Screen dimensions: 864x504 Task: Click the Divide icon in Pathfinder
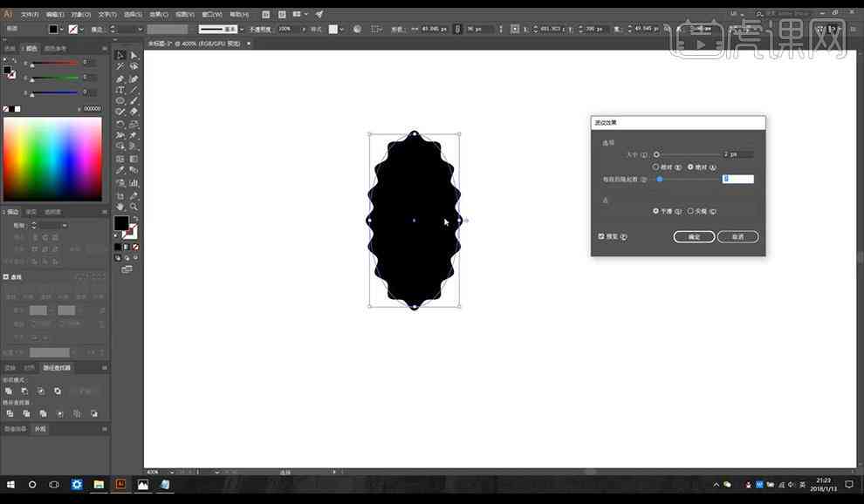[x=10, y=413]
